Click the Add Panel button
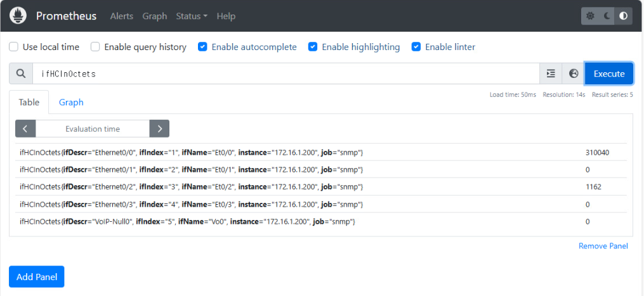Screen dimensions: 644x296 tap(37, 277)
